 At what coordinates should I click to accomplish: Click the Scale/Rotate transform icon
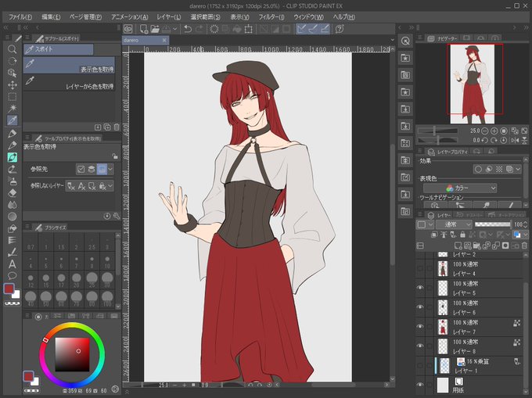coord(248,29)
